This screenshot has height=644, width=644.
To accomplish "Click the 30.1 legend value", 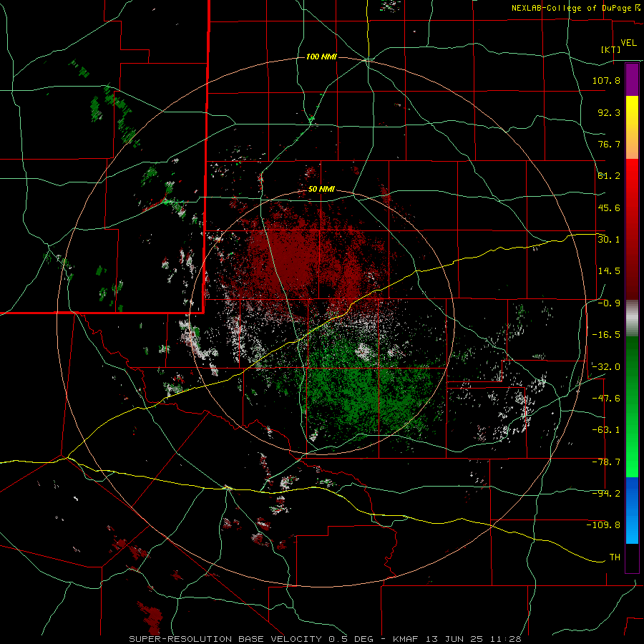I will pyautogui.click(x=609, y=240).
